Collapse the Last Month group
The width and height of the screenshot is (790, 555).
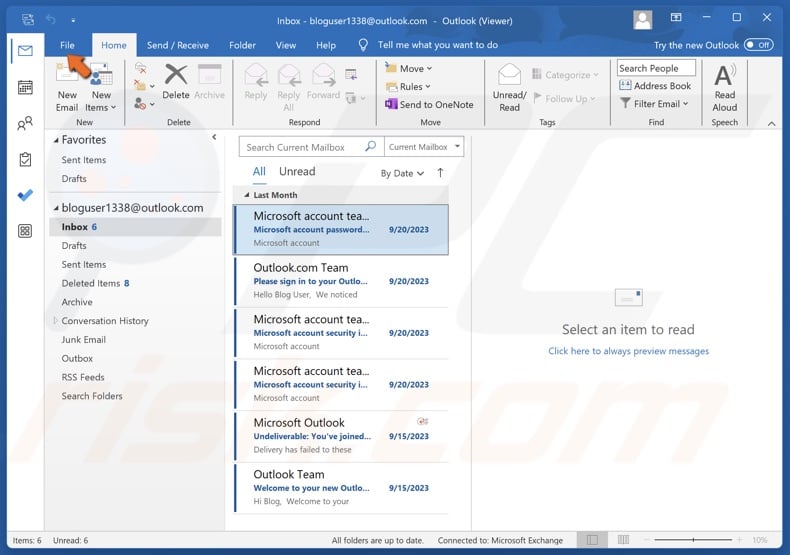(x=247, y=195)
